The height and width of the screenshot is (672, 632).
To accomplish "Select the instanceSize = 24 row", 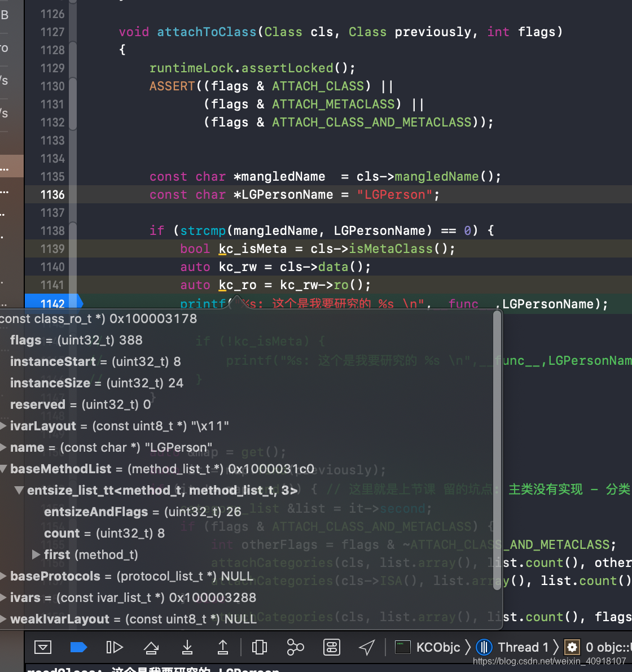I will click(x=96, y=383).
